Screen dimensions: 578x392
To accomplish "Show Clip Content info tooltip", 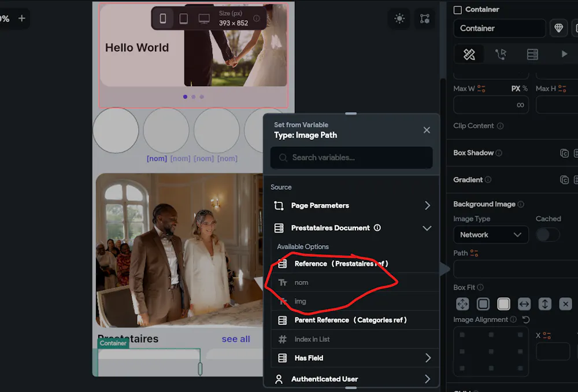I will [x=500, y=125].
